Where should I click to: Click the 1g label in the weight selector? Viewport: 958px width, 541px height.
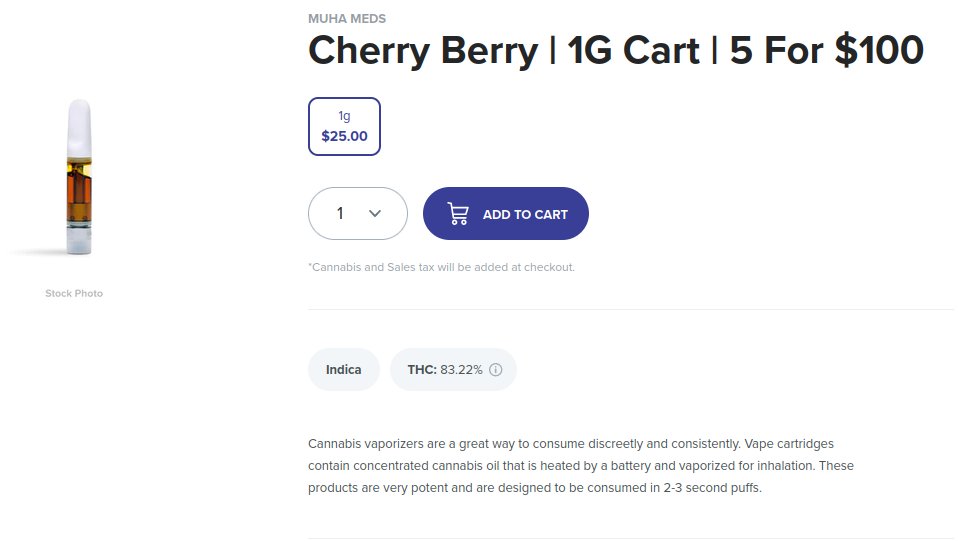pyautogui.click(x=344, y=116)
